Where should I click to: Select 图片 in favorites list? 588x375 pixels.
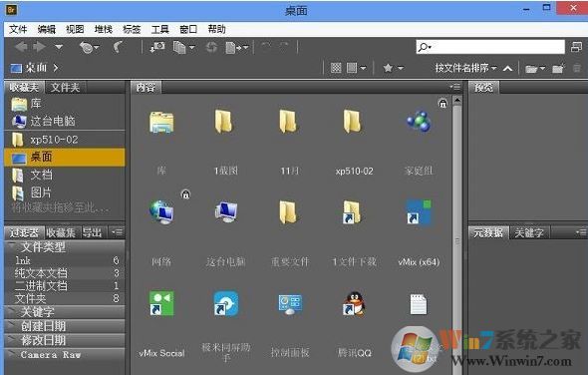coord(65,192)
